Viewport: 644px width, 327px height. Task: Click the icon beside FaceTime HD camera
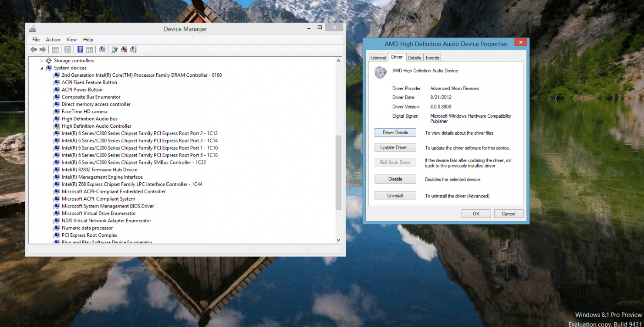[x=56, y=112]
